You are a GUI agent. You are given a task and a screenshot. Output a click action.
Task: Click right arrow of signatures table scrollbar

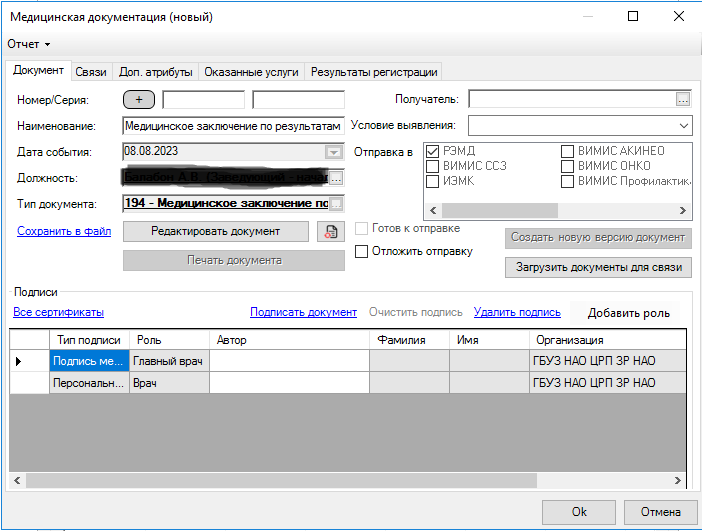[x=677, y=480]
